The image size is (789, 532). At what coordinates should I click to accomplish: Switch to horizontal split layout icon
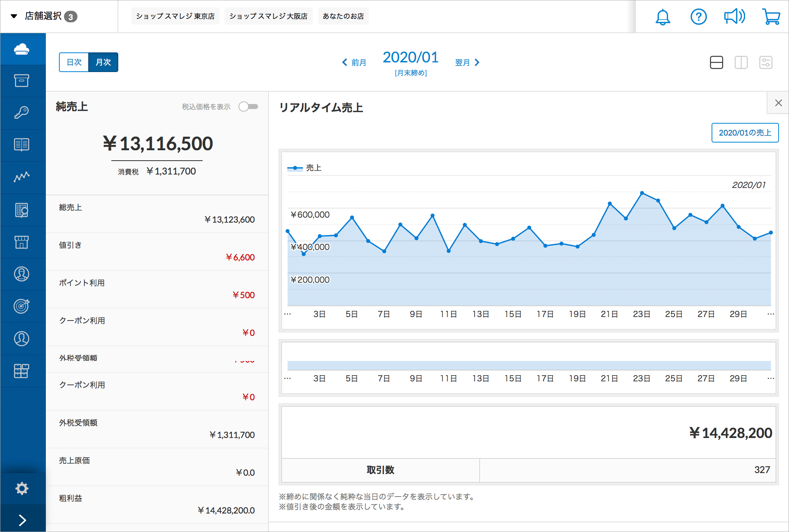tap(717, 62)
